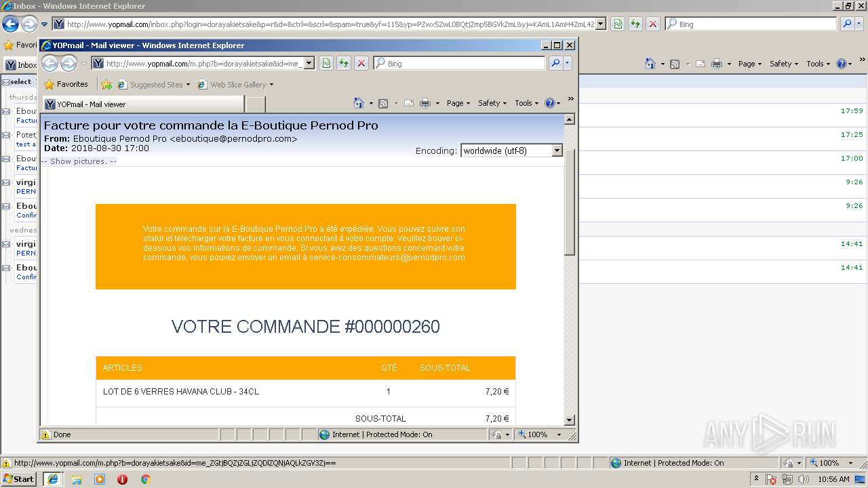Image resolution: width=868 pixels, height=488 pixels.
Task: Open the Page menu in the Mail viewer window
Action: [x=458, y=103]
